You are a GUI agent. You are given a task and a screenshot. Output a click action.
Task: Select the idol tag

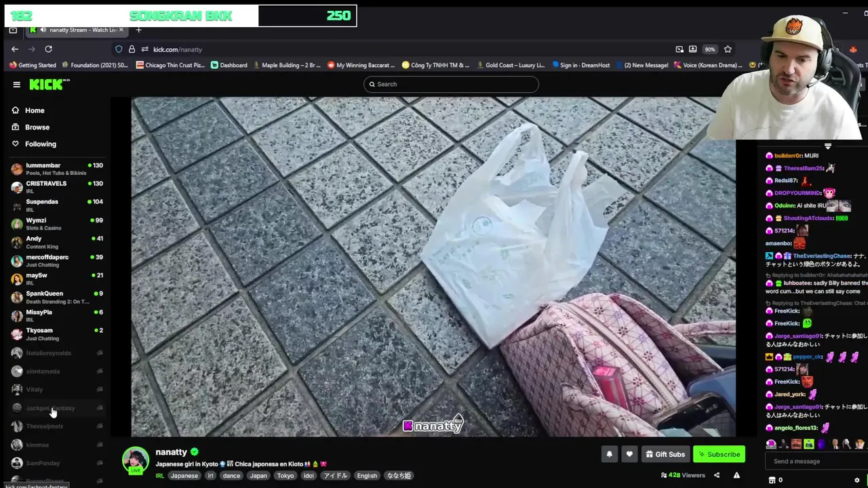(309, 476)
